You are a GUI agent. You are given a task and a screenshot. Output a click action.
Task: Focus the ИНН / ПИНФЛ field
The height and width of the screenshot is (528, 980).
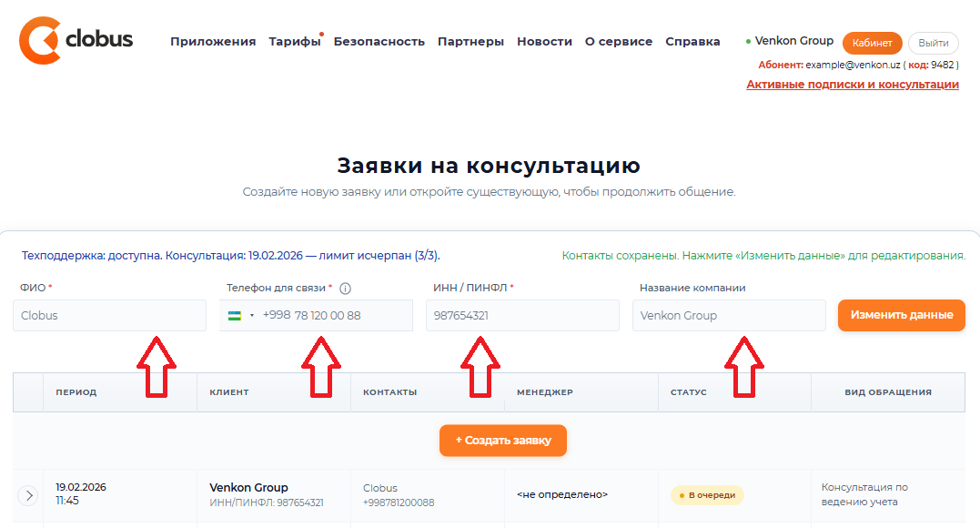(x=522, y=316)
